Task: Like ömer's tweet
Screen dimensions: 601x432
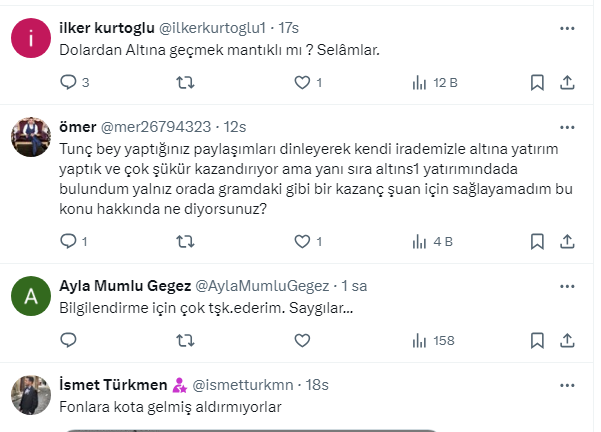Action: point(302,241)
